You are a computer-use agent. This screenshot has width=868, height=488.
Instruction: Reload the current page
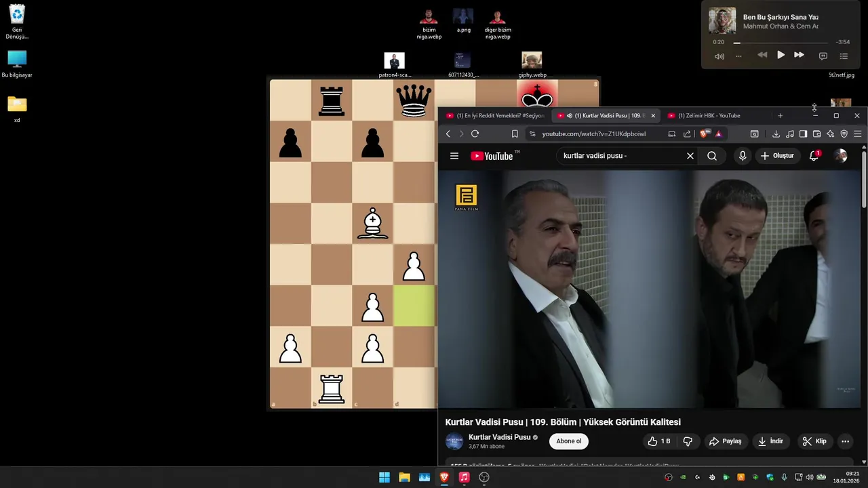[x=475, y=134]
